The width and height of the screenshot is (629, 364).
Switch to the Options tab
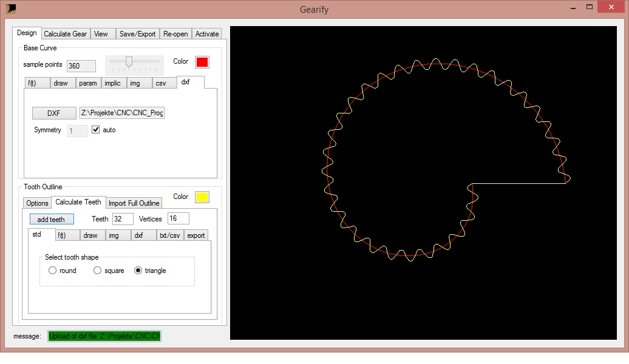tap(37, 203)
